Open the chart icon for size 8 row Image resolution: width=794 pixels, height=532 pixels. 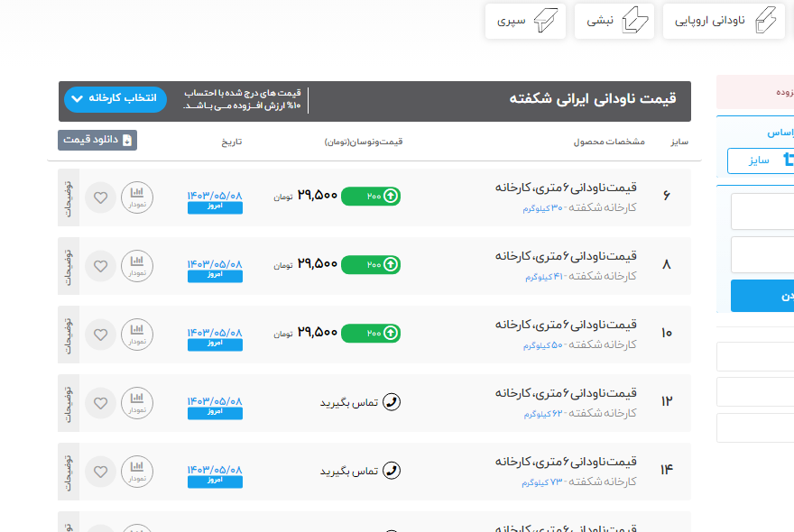pos(137,265)
